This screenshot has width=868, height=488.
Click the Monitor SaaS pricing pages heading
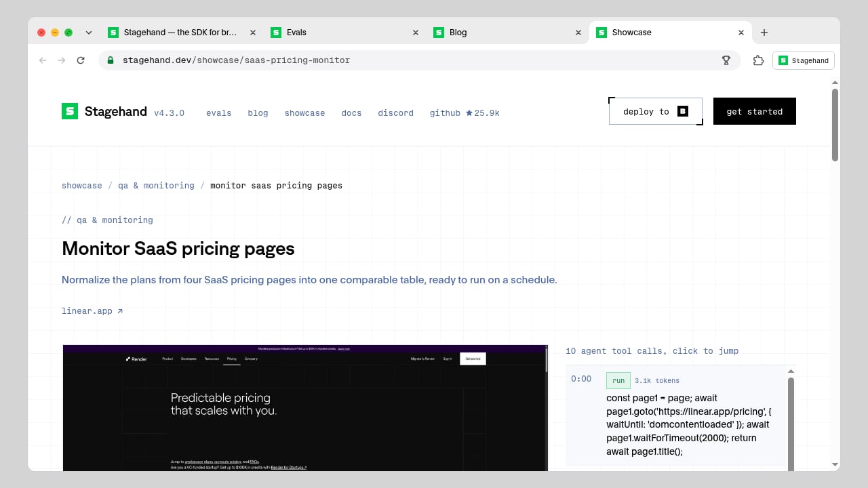[x=178, y=249]
